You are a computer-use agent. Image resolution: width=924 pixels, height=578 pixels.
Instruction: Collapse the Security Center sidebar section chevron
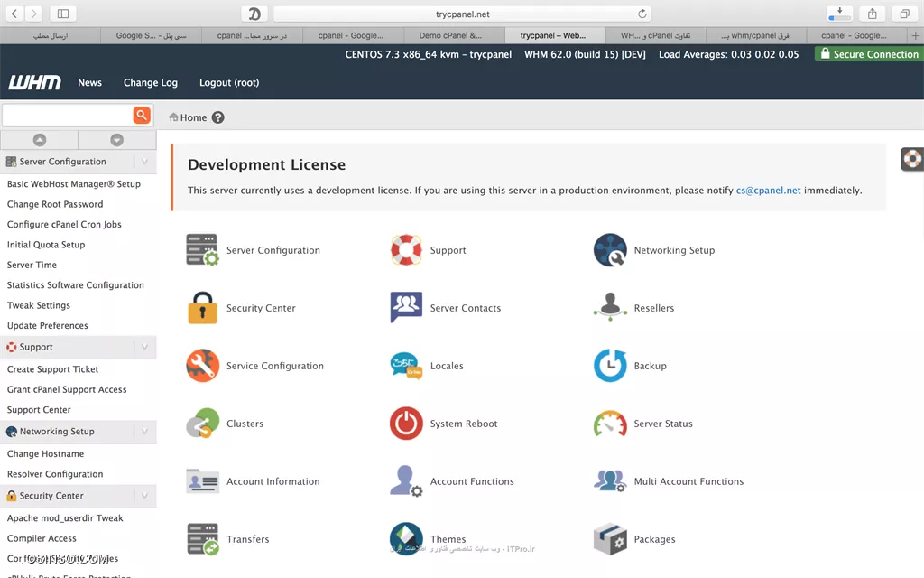(144, 496)
